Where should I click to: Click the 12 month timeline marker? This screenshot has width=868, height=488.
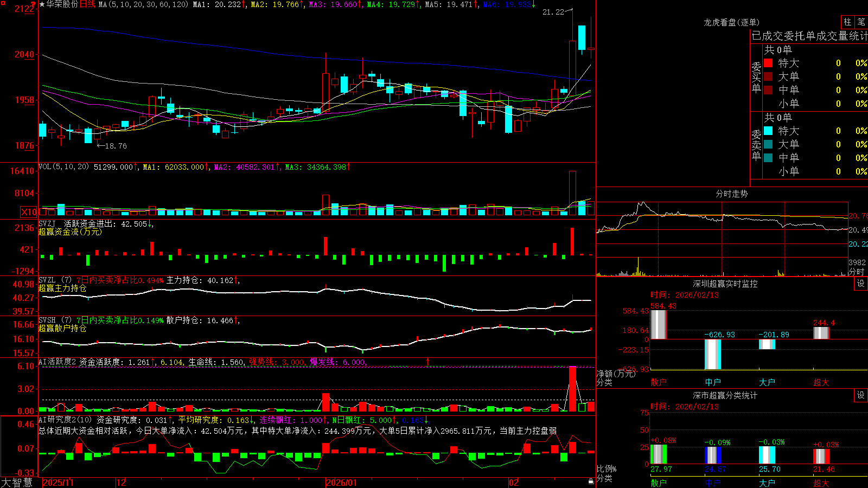tap(122, 483)
